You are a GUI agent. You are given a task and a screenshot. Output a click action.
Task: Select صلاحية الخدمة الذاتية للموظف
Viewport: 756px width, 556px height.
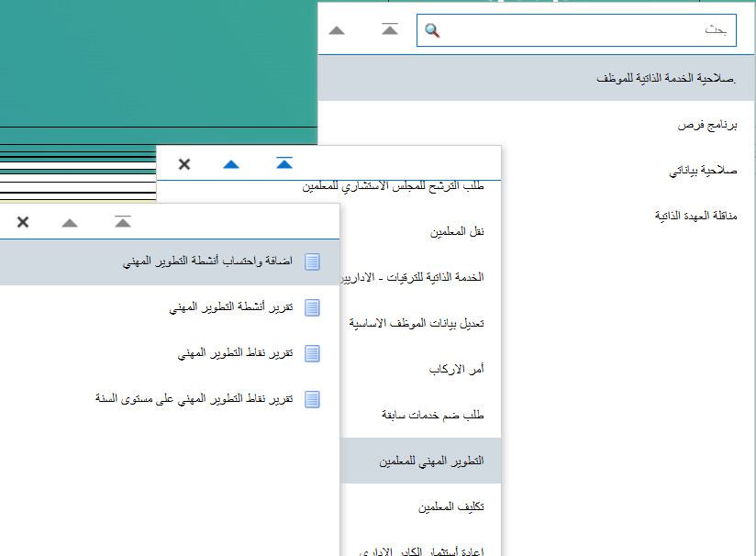pyautogui.click(x=536, y=78)
